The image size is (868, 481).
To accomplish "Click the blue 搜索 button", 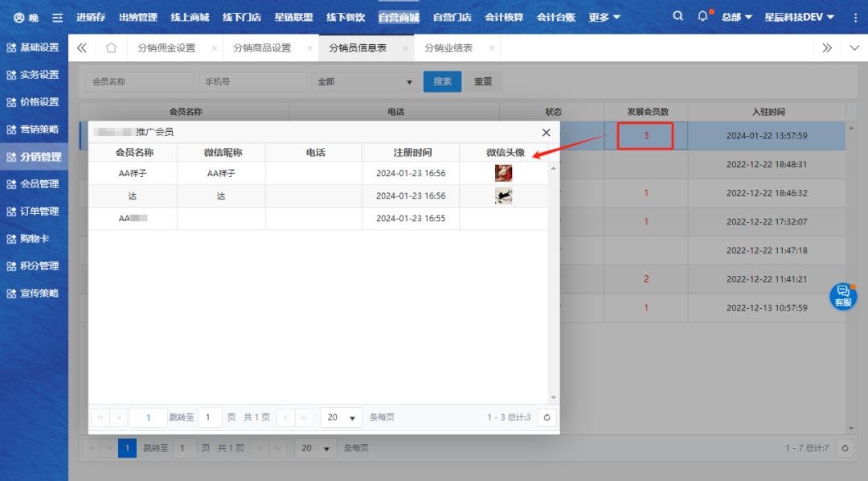I will (442, 82).
